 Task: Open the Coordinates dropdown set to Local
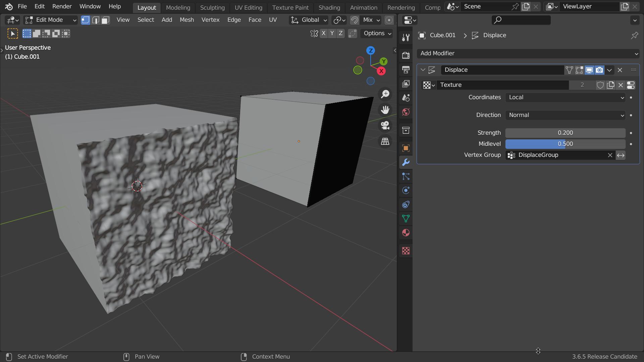tap(565, 98)
